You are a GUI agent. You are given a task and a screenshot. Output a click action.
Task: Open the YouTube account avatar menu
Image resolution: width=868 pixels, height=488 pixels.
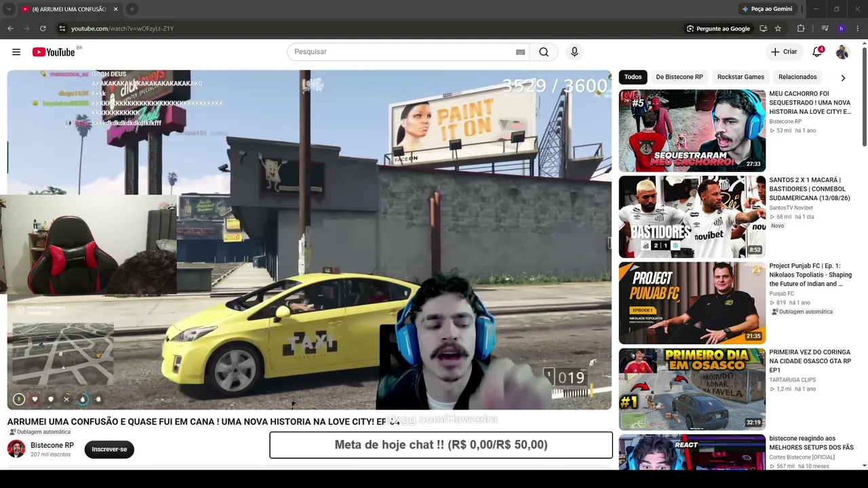pyautogui.click(x=842, y=52)
